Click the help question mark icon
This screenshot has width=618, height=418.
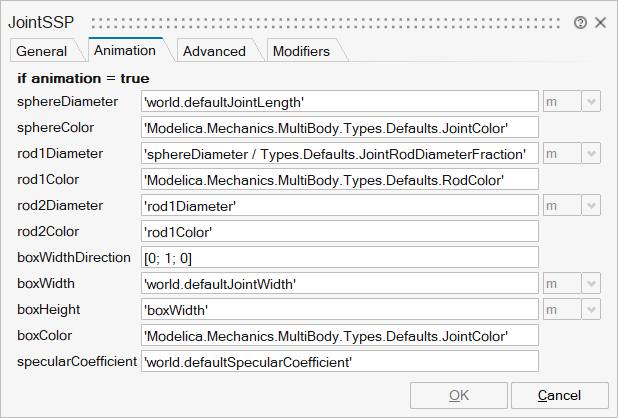pos(580,22)
